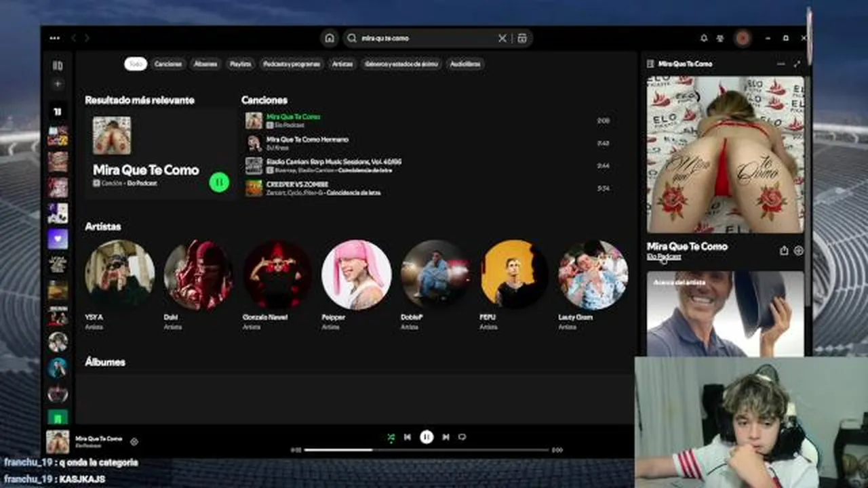Select the Artistas filter chip
The height and width of the screenshot is (488, 868).
pos(342,64)
